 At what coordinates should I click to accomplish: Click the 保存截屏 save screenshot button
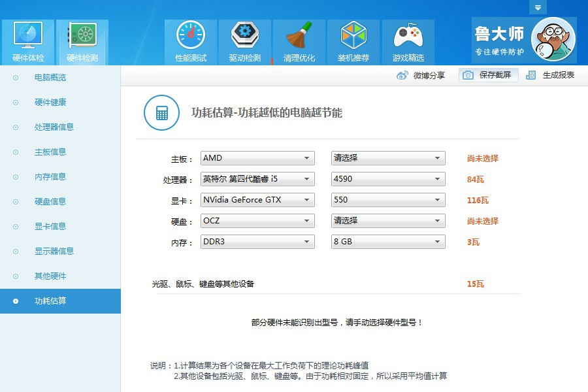[x=488, y=75]
